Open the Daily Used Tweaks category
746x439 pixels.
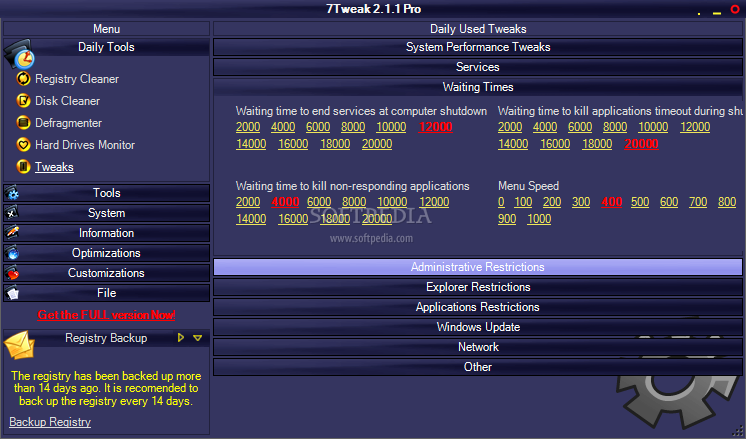[x=478, y=29]
